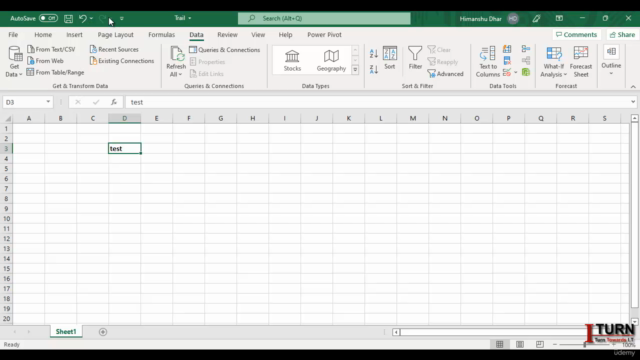Screen dimensions: 640x360
Task: Open the Get Data dropdown
Action: pos(14,62)
